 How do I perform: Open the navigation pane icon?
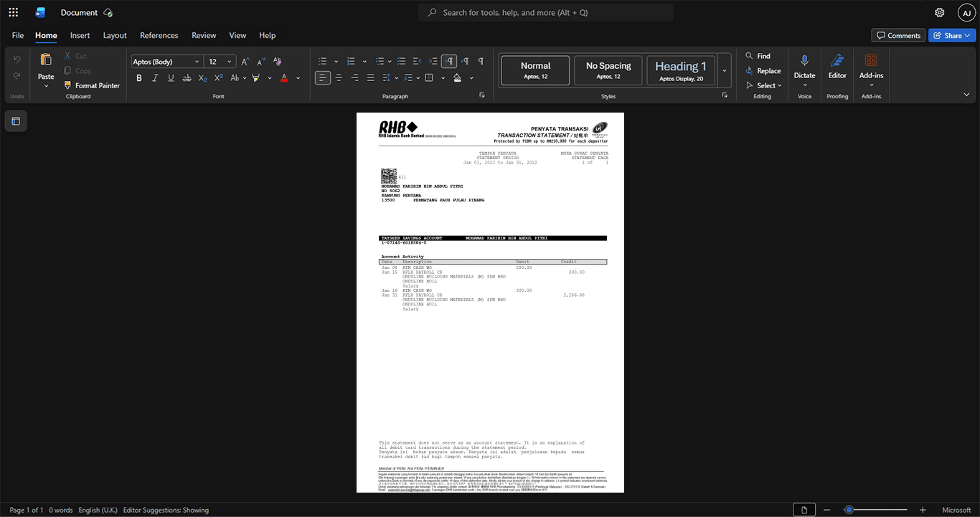pos(16,121)
